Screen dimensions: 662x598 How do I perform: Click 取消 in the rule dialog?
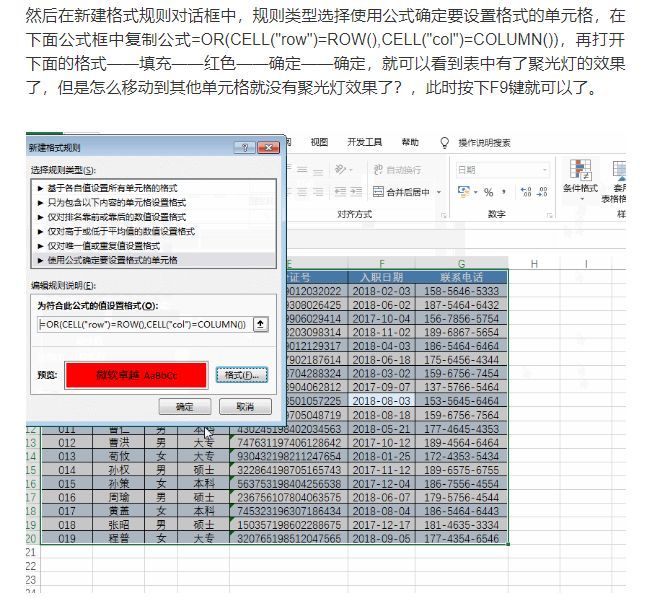(x=245, y=407)
